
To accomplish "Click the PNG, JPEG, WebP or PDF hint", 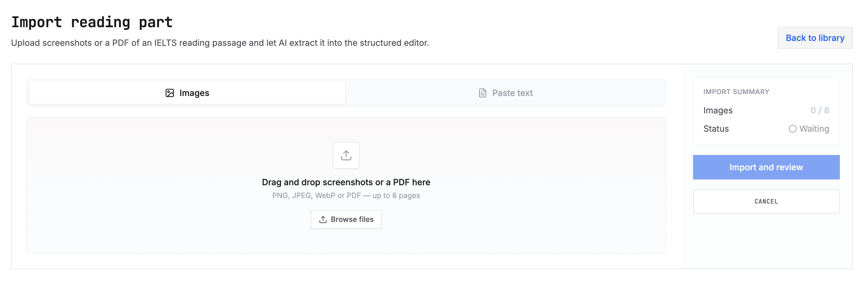I will tap(346, 196).
